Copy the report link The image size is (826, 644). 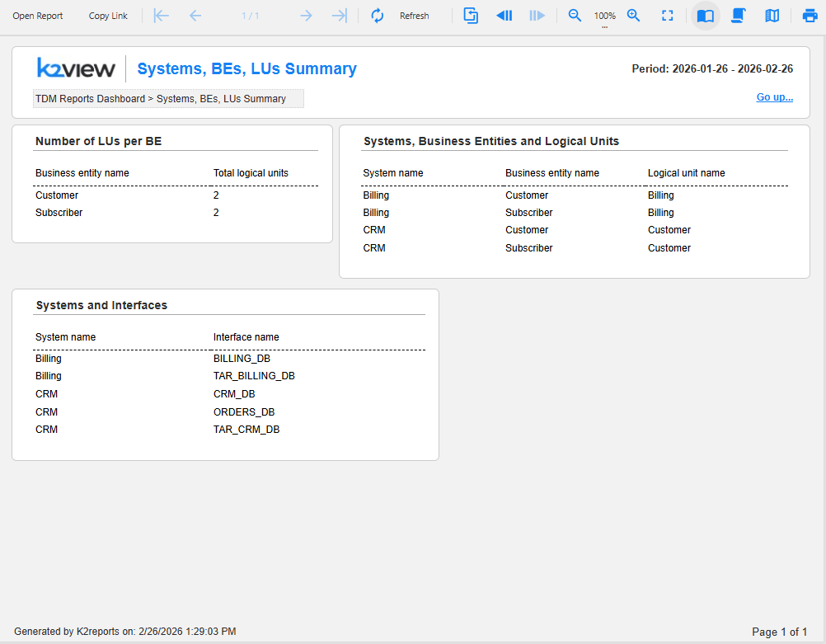[x=108, y=16]
